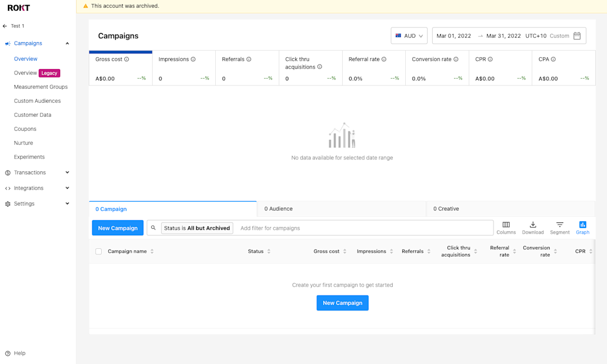The height and width of the screenshot is (364, 607).
Task: Download the campaigns table
Action: (533, 228)
